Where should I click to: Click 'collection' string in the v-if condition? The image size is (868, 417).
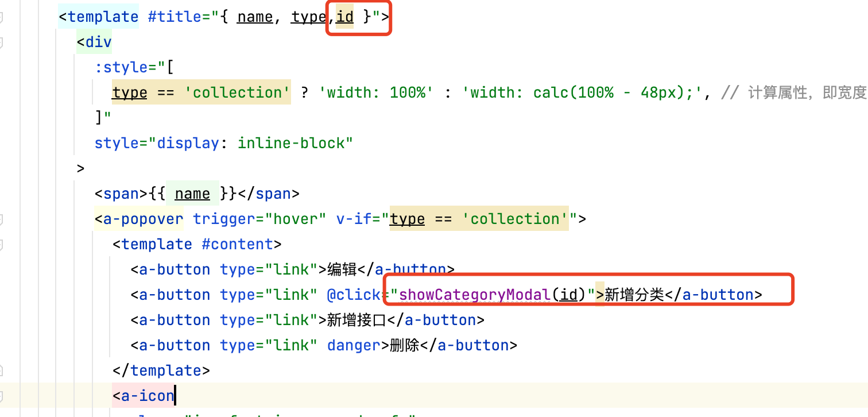click(514, 219)
